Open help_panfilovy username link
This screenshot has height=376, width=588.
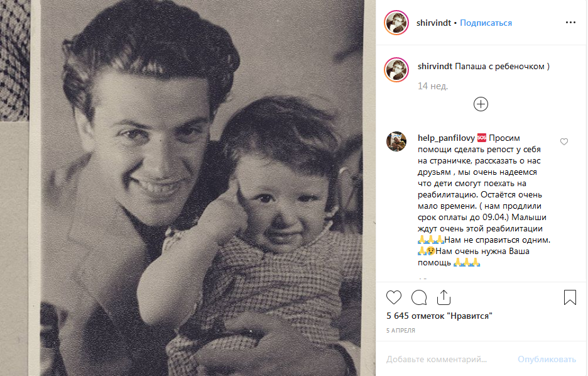[446, 138]
